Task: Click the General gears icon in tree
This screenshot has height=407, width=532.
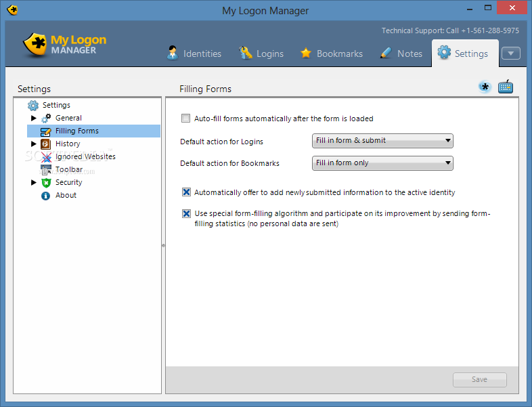Action: click(x=46, y=118)
